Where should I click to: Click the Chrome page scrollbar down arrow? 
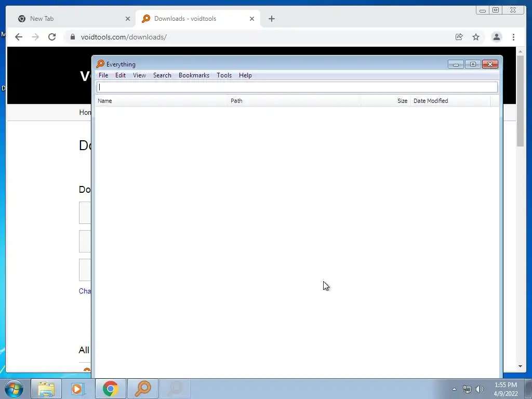(520, 366)
